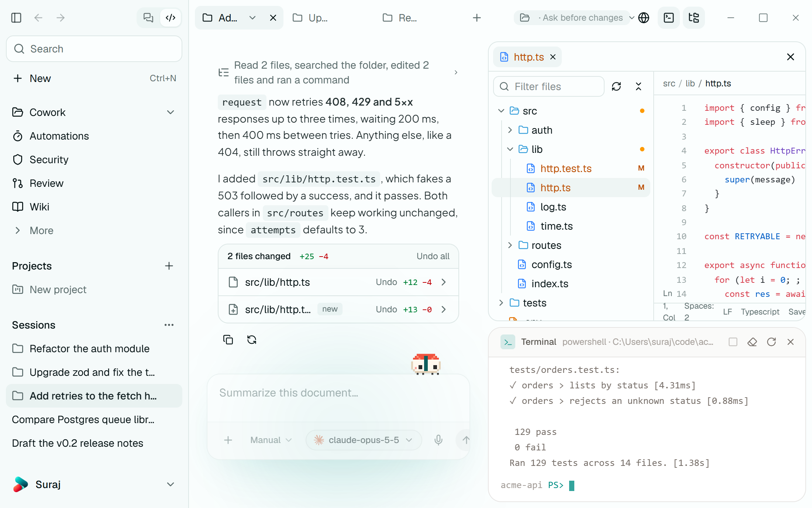Refresh the file tree
Viewport: 812px width, 508px height.
pyautogui.click(x=616, y=86)
